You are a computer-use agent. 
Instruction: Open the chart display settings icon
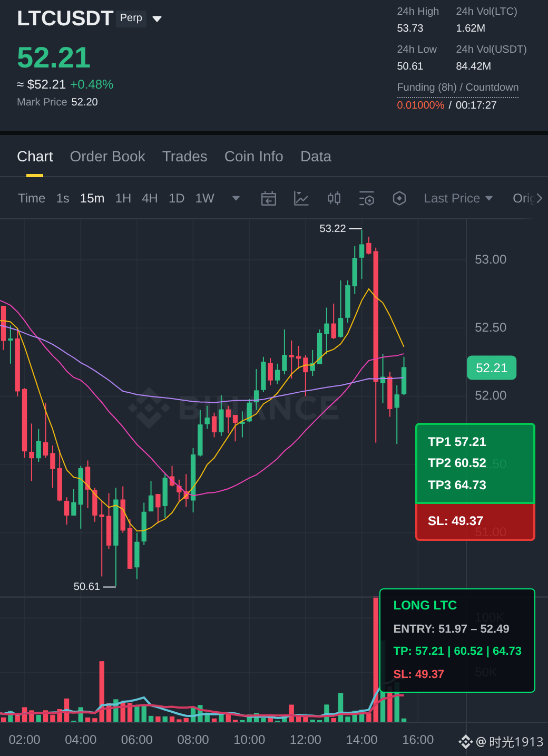tap(367, 198)
